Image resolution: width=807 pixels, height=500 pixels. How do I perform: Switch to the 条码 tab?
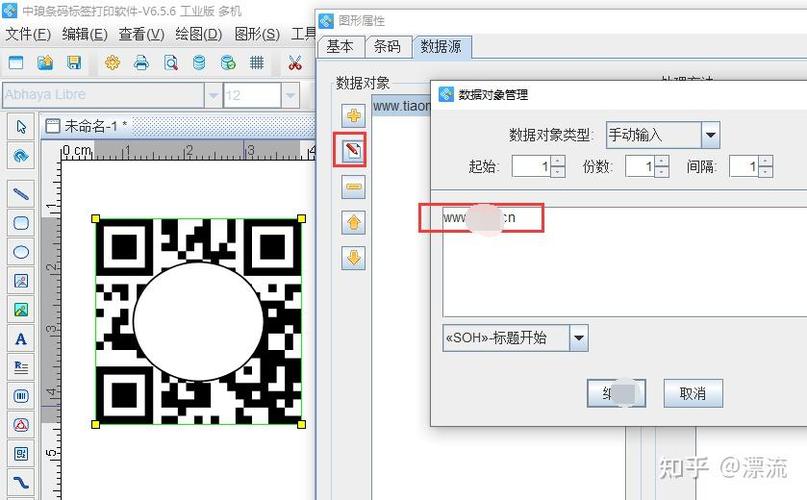388,47
